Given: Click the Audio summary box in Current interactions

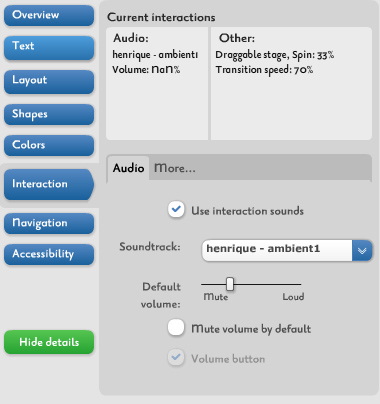Looking at the screenshot, I should click(x=157, y=84).
